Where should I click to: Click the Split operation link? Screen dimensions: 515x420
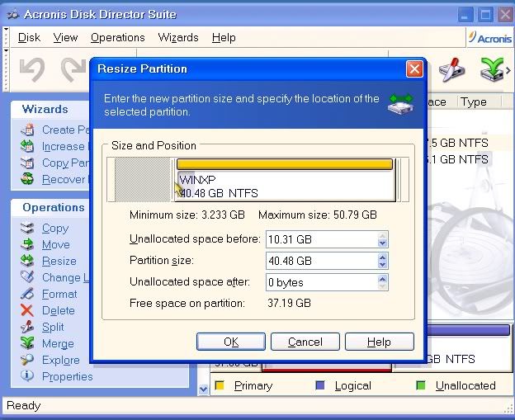(53, 327)
